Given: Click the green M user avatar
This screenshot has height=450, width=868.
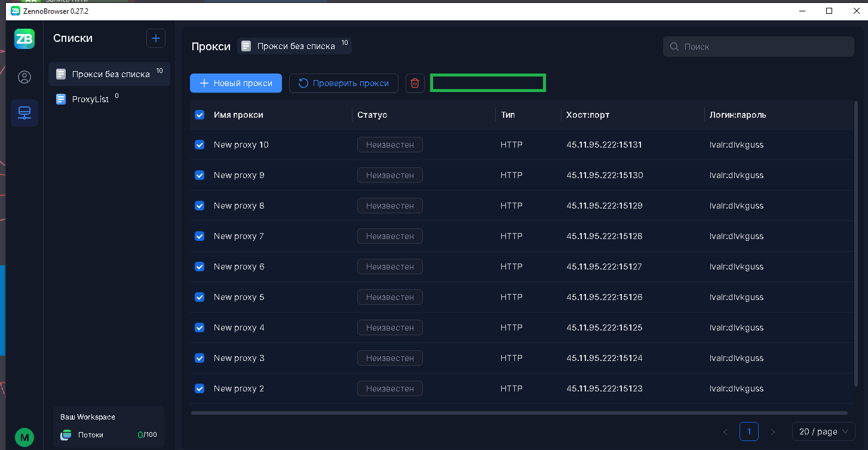Looking at the screenshot, I should coord(24,437).
